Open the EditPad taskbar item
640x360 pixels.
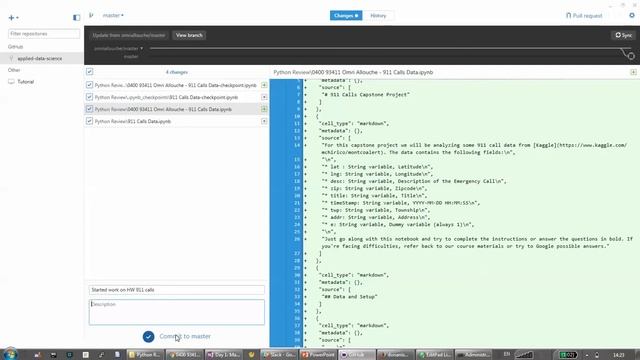[435, 355]
